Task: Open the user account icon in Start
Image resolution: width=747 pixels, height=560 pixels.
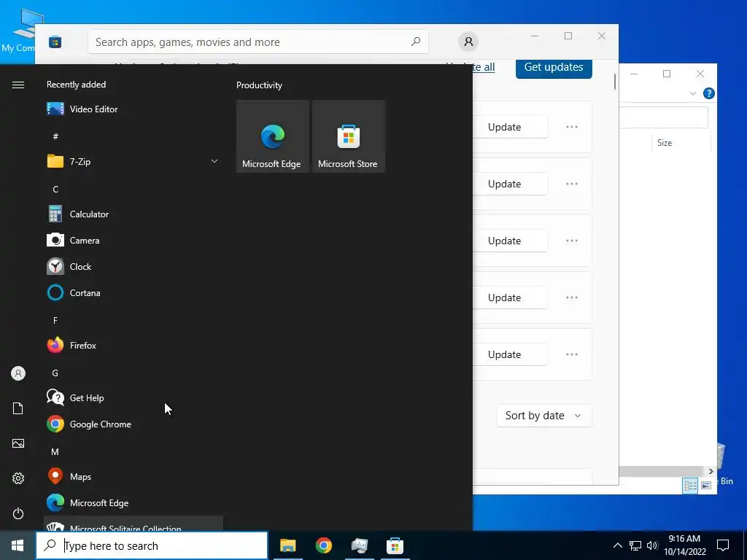Action: coord(18,373)
